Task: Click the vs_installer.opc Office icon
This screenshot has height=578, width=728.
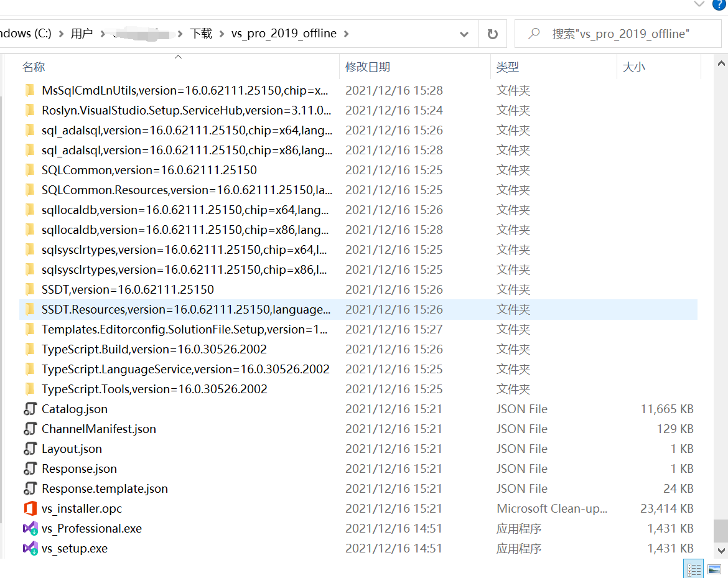Action: (x=30, y=508)
